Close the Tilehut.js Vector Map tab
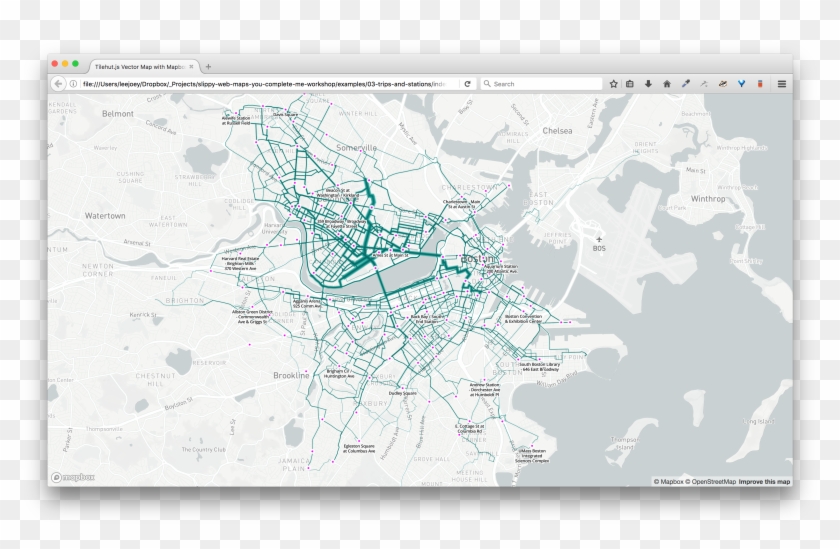This screenshot has height=549, width=840. pos(192,66)
